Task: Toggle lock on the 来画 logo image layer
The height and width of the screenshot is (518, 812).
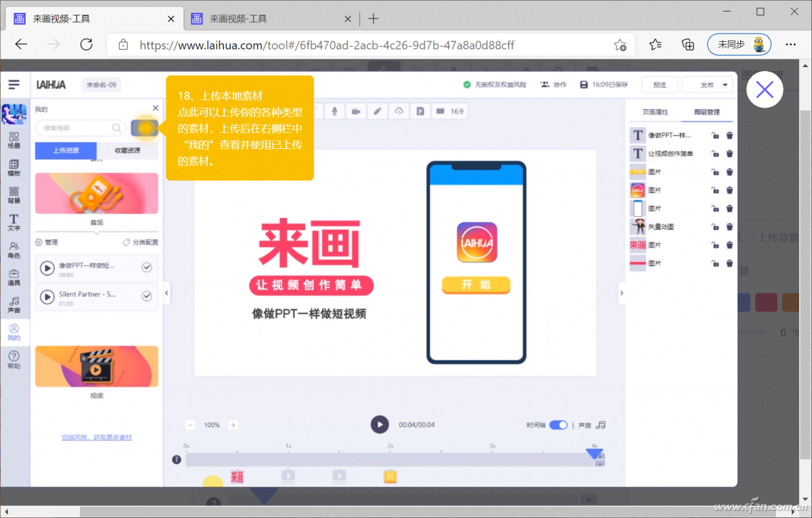Action: tap(715, 245)
